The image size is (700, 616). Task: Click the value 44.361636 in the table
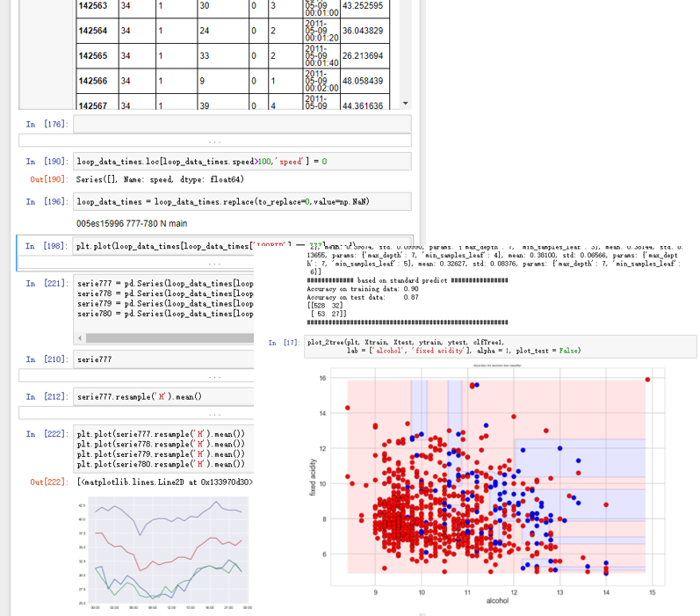[363, 105]
